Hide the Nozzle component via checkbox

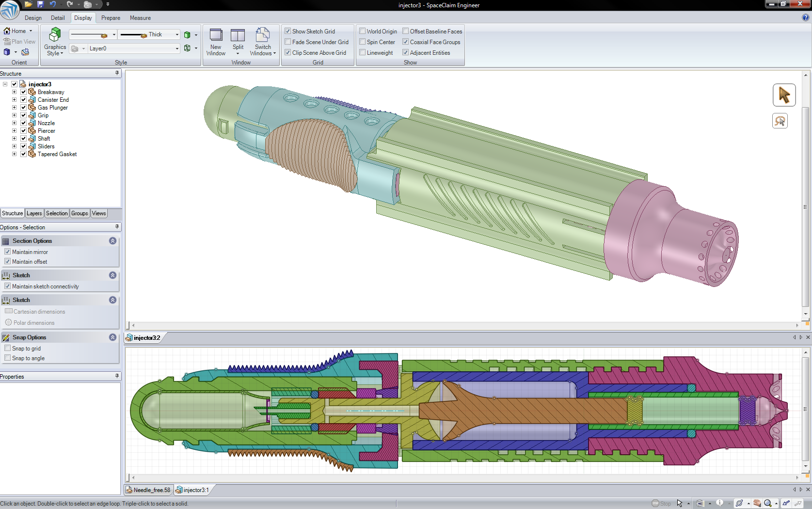(x=23, y=123)
